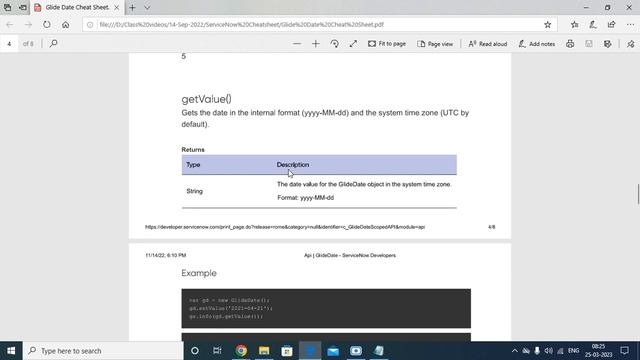640x360 pixels.
Task: Click the Format: yyyy-MM-dd text
Action: 305,198
